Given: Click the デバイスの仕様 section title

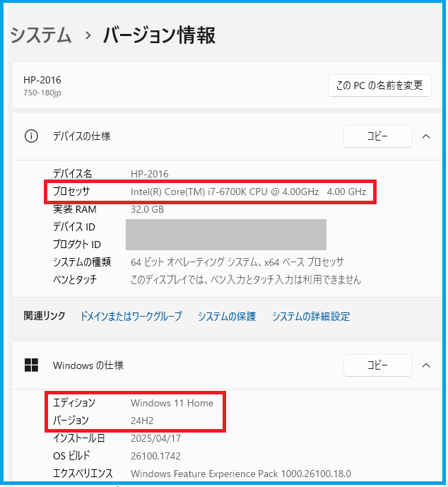Looking at the screenshot, I should [x=82, y=136].
